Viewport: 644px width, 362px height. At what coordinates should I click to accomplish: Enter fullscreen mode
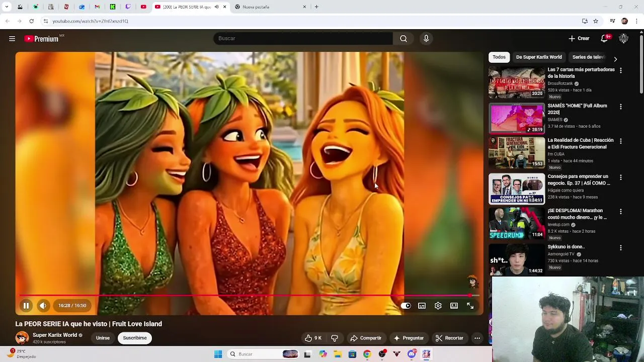tap(470, 306)
